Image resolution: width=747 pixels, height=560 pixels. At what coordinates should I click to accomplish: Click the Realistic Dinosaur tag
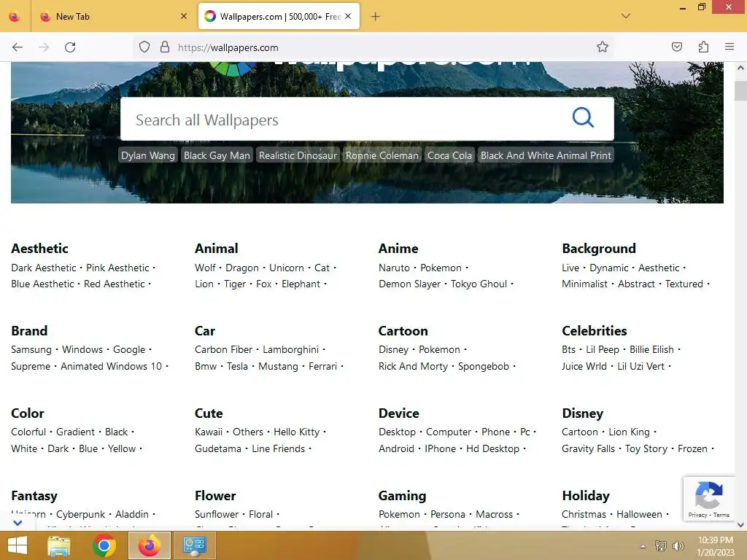298,155
